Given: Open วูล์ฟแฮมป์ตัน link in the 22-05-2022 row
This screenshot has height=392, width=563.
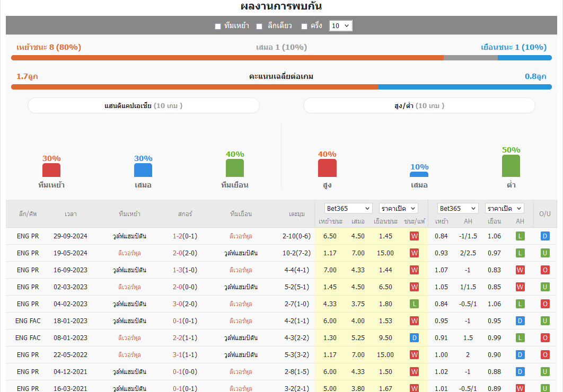Looking at the screenshot, I should tap(241, 355).
